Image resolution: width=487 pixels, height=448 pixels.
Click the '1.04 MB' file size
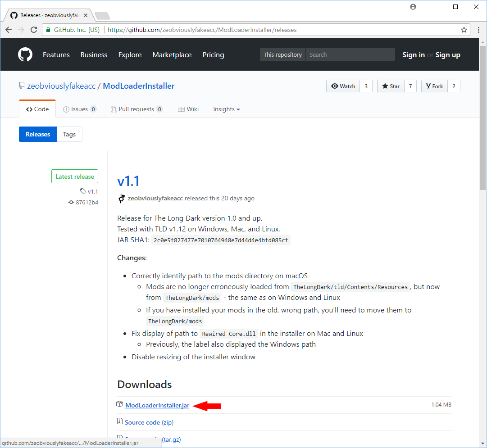tap(441, 404)
